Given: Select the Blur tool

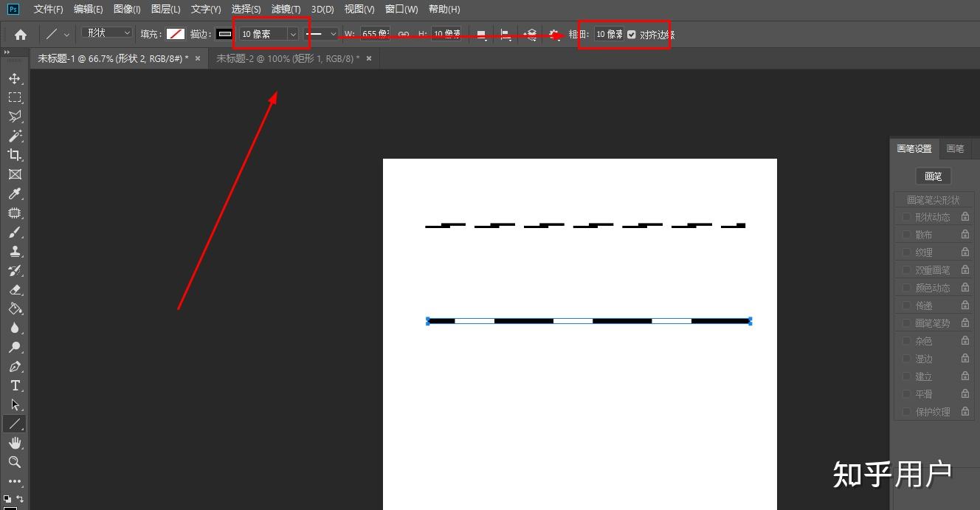Looking at the screenshot, I should [14, 328].
